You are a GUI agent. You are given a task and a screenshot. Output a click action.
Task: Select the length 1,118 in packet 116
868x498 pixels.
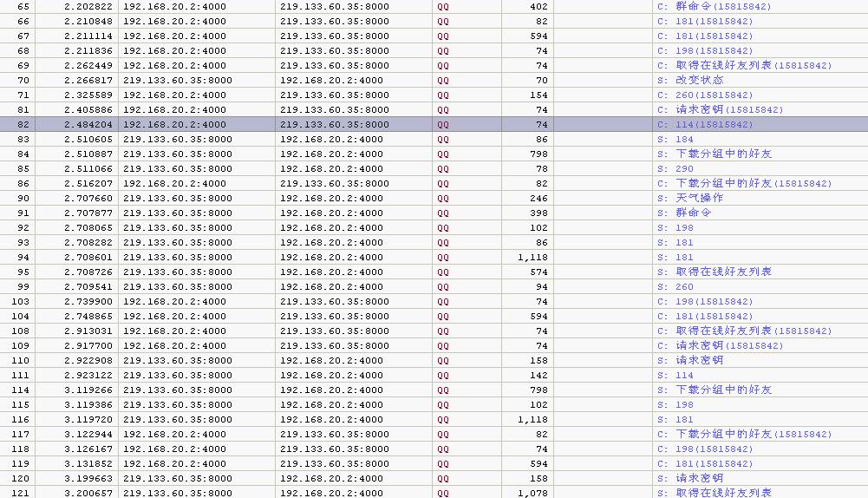(x=532, y=419)
